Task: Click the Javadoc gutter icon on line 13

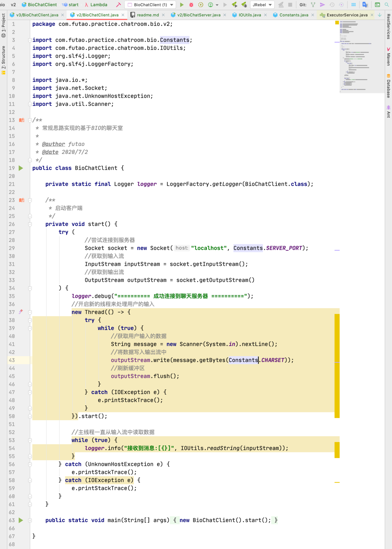Action: point(21,120)
